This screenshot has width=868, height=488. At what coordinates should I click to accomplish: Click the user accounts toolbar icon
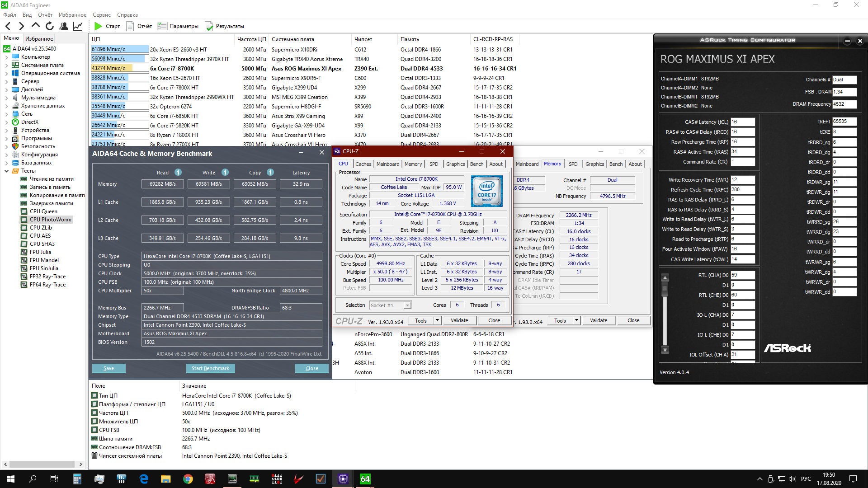[64, 26]
